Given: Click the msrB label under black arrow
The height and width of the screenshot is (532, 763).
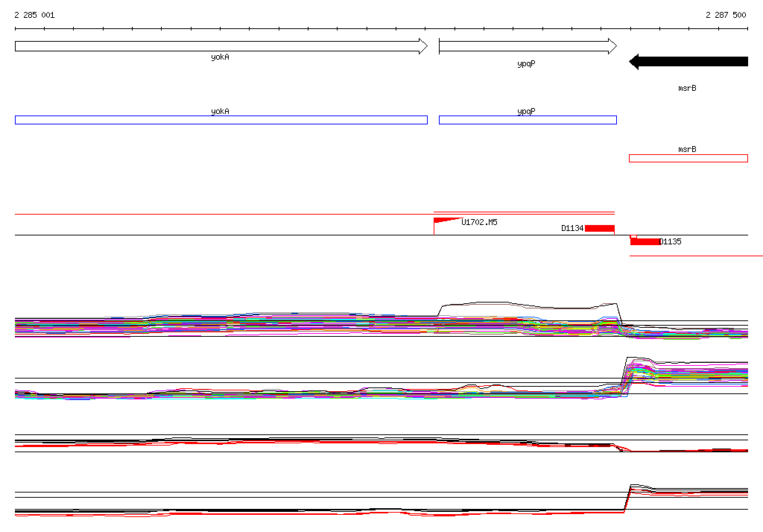Looking at the screenshot, I should click(687, 88).
